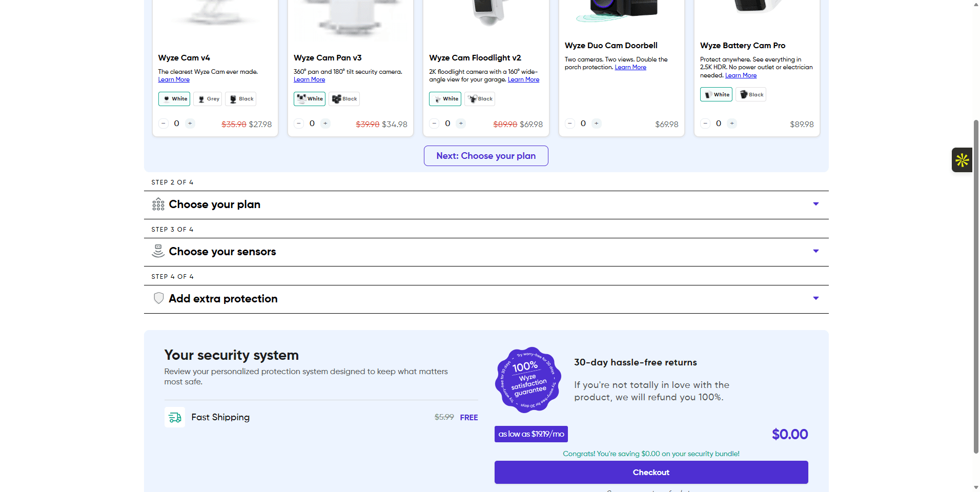Screen dimensions: 980x492
Task: Click the Wyze Battery Cam Pro title
Action: 743,46
